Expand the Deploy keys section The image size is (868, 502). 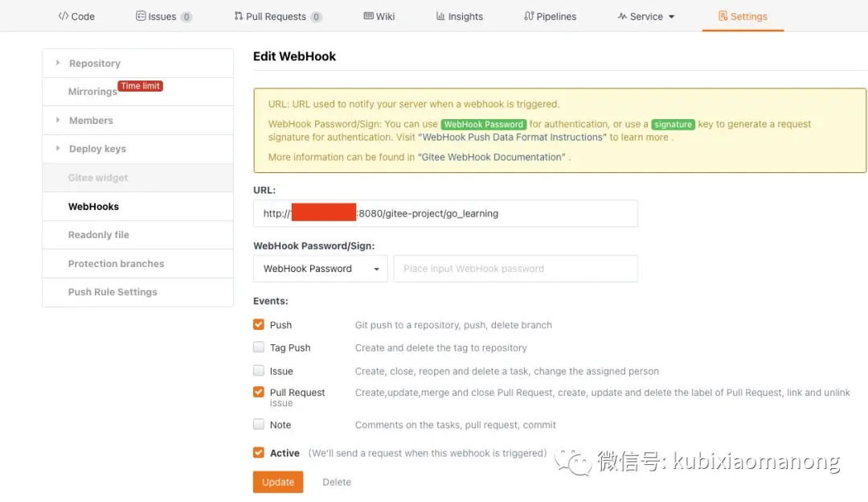click(x=97, y=149)
